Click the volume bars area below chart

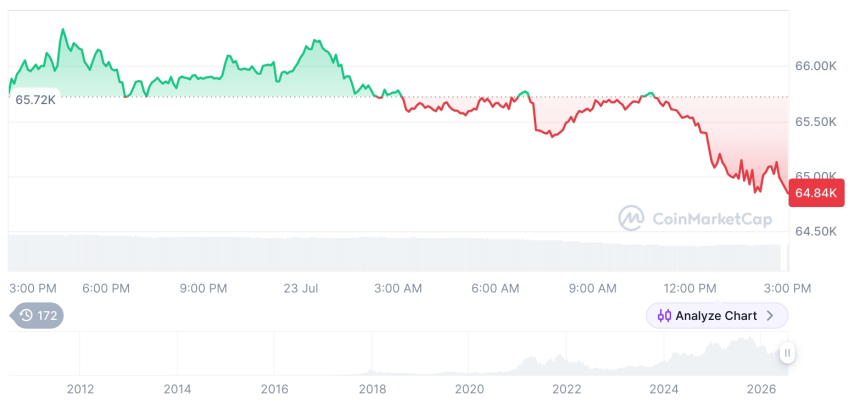click(395, 253)
